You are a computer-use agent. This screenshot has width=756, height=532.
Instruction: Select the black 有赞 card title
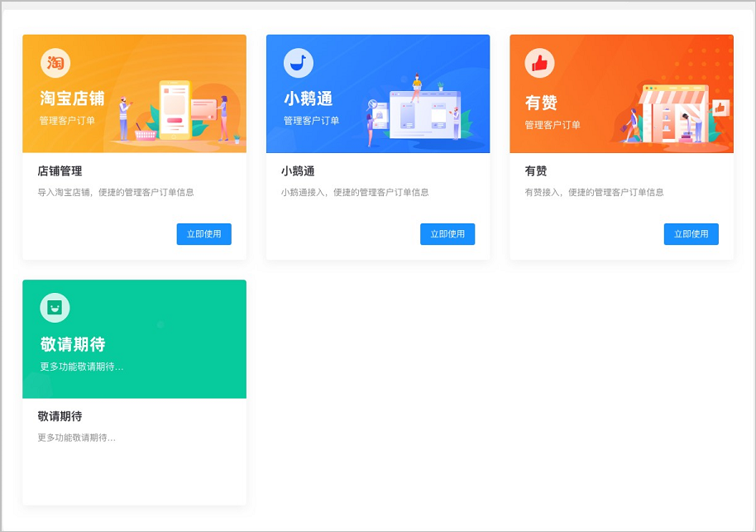pyautogui.click(x=536, y=170)
